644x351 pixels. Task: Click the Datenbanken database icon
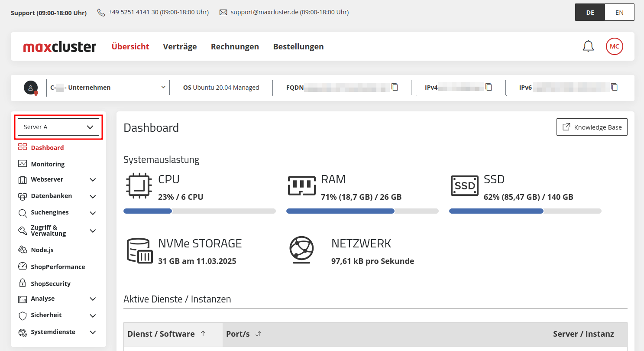(23, 196)
